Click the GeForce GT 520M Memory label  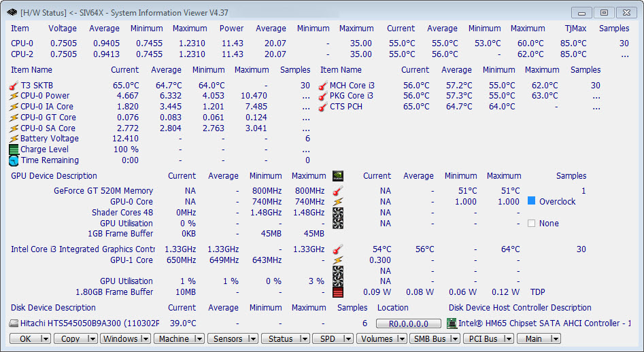(x=103, y=191)
